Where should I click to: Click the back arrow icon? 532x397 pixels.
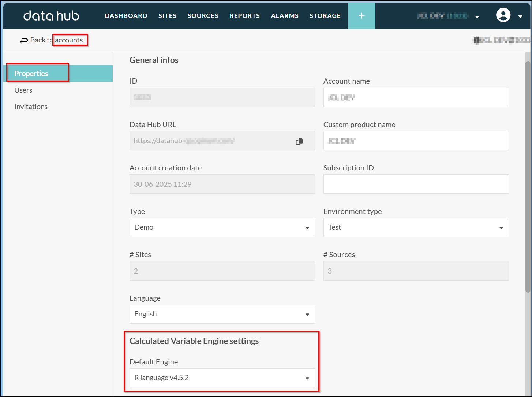24,40
